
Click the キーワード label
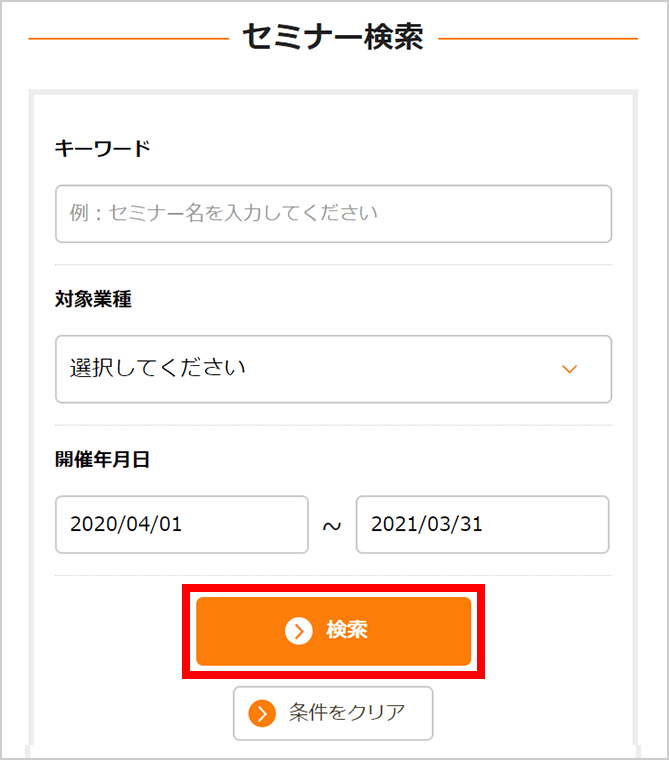102,148
